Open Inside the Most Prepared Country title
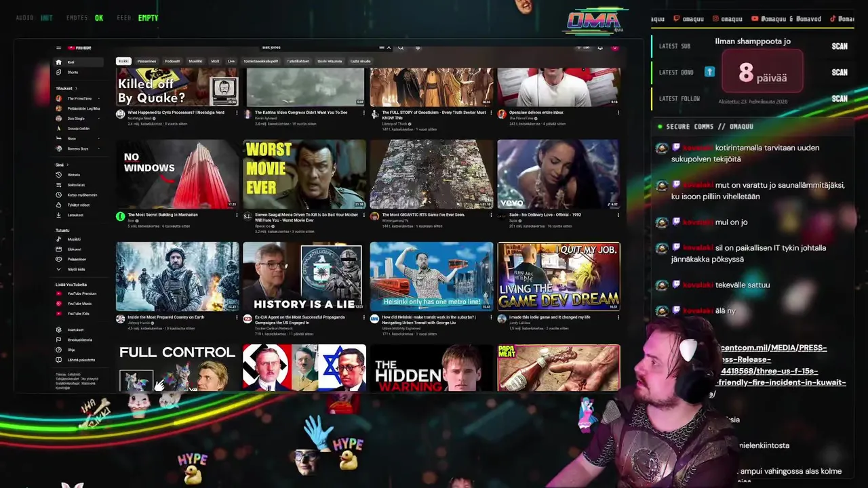This screenshot has width=868, height=488. coord(165,317)
